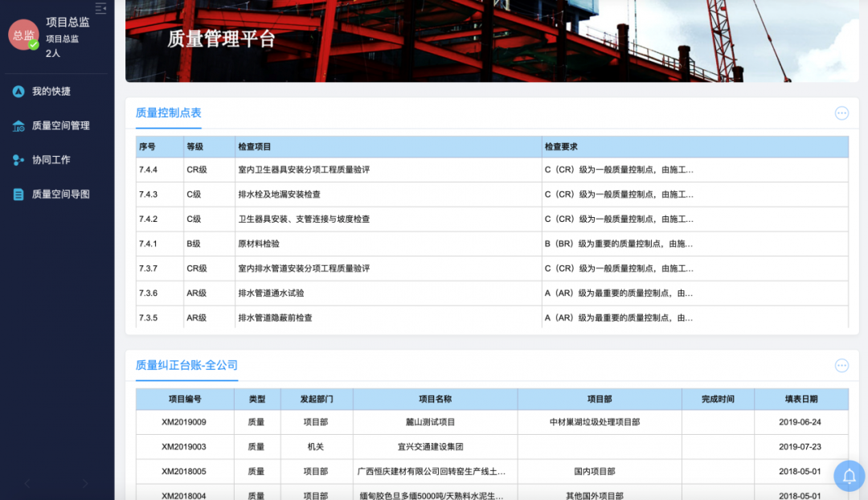
Task: Click the sidebar right arrow
Action: click(85, 483)
